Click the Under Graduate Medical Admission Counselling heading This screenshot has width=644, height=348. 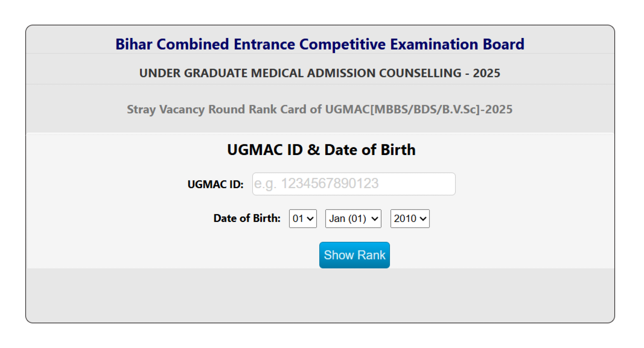click(x=320, y=73)
